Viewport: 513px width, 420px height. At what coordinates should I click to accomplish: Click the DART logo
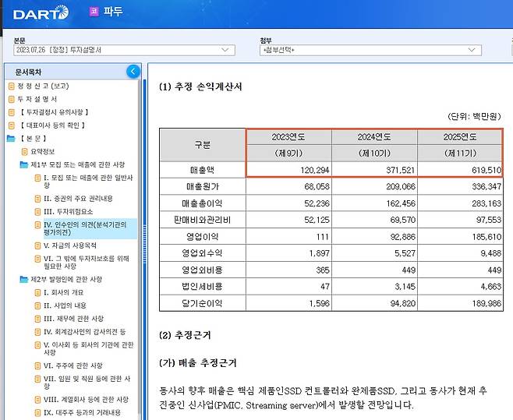click(x=41, y=12)
